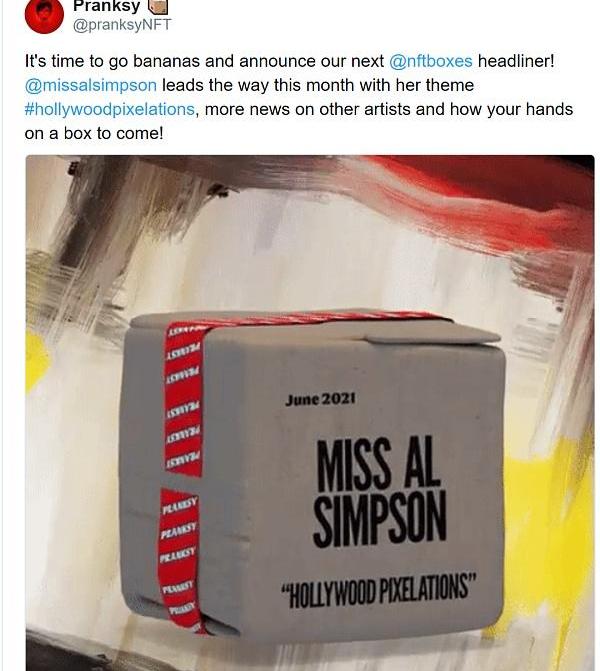Click the box emoji beside Pranksy

tap(157, 6)
